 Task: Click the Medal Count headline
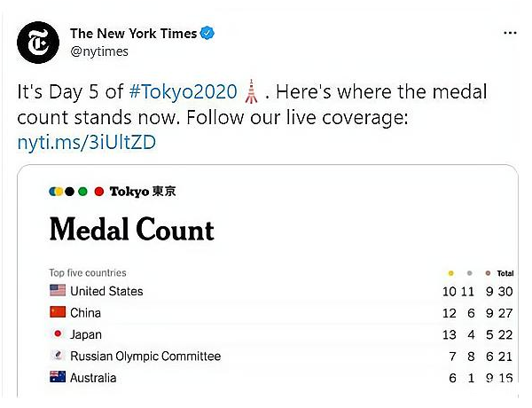coord(131,230)
